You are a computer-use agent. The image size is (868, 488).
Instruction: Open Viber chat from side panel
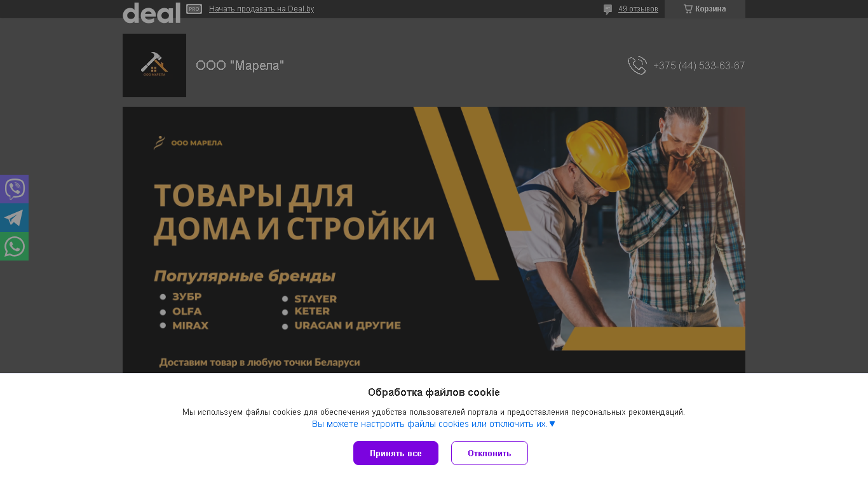[x=14, y=189]
